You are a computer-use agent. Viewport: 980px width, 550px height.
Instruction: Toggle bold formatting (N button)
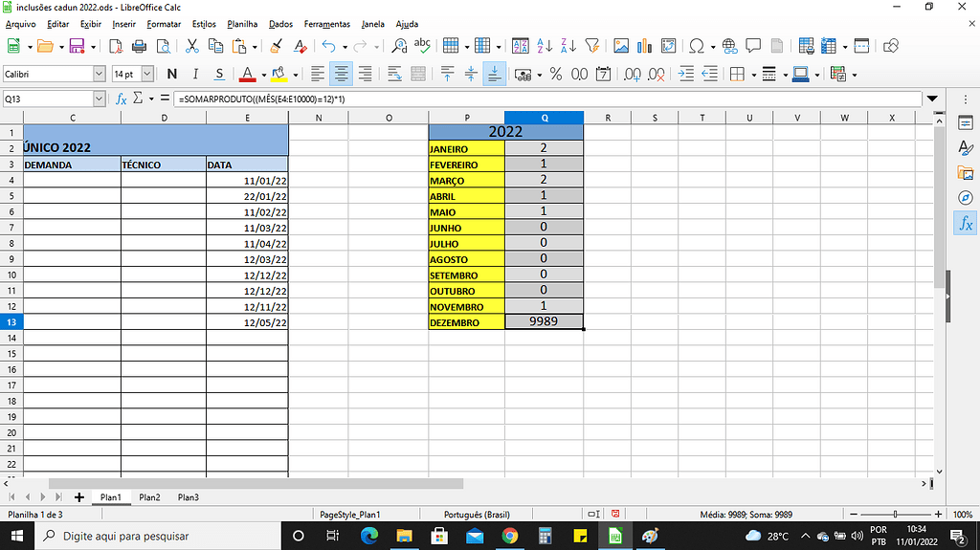point(172,74)
